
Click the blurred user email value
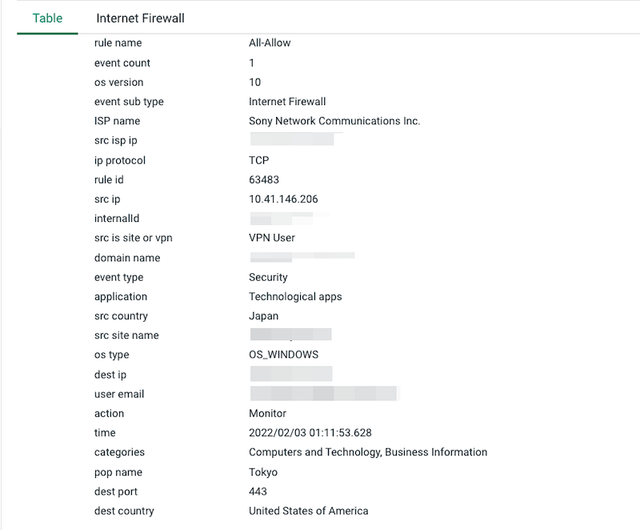click(x=324, y=393)
